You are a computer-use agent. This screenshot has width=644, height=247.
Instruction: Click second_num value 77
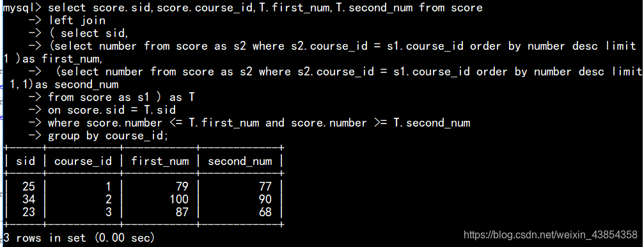point(265,187)
